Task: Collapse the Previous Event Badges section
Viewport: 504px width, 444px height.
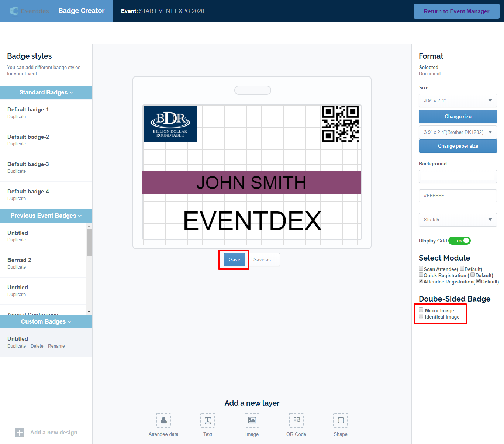Action: tap(46, 216)
